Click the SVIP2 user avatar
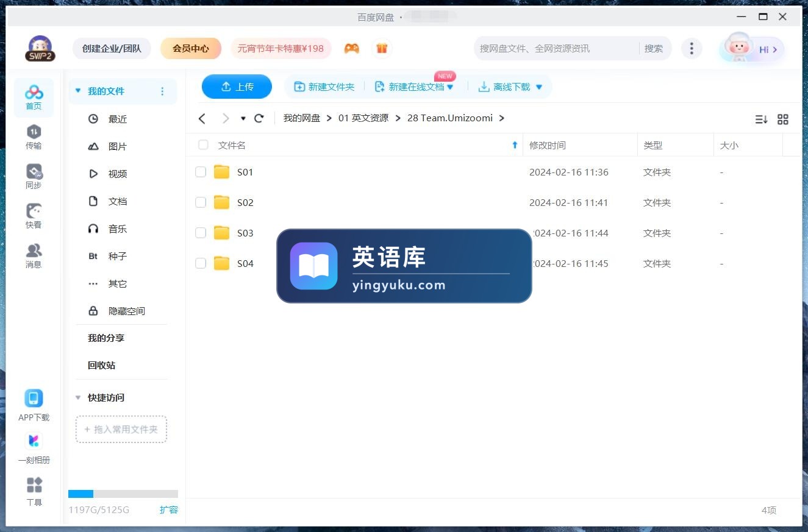 coord(40,48)
